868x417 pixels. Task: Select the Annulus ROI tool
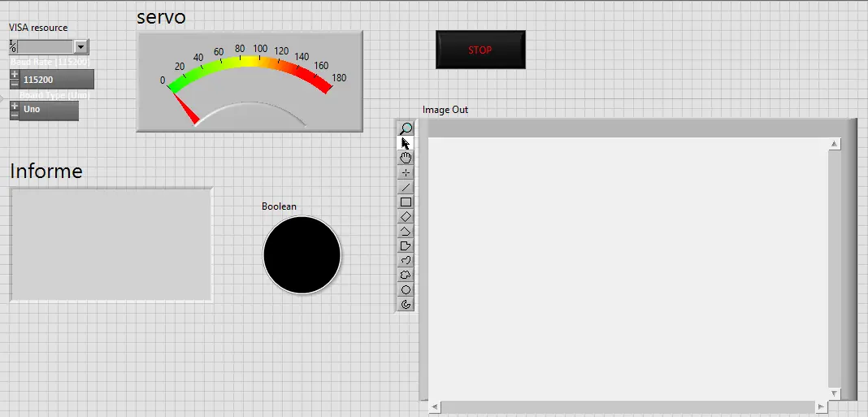click(406, 304)
